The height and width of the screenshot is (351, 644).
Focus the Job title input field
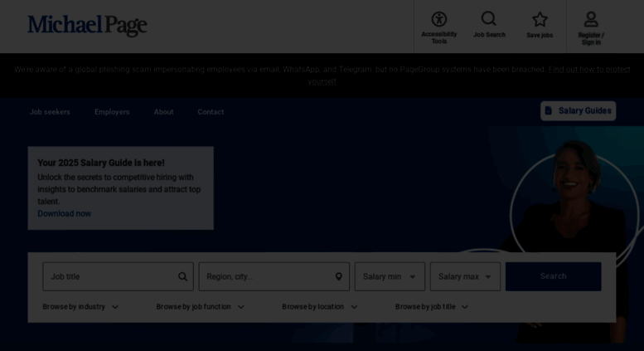[118, 276]
